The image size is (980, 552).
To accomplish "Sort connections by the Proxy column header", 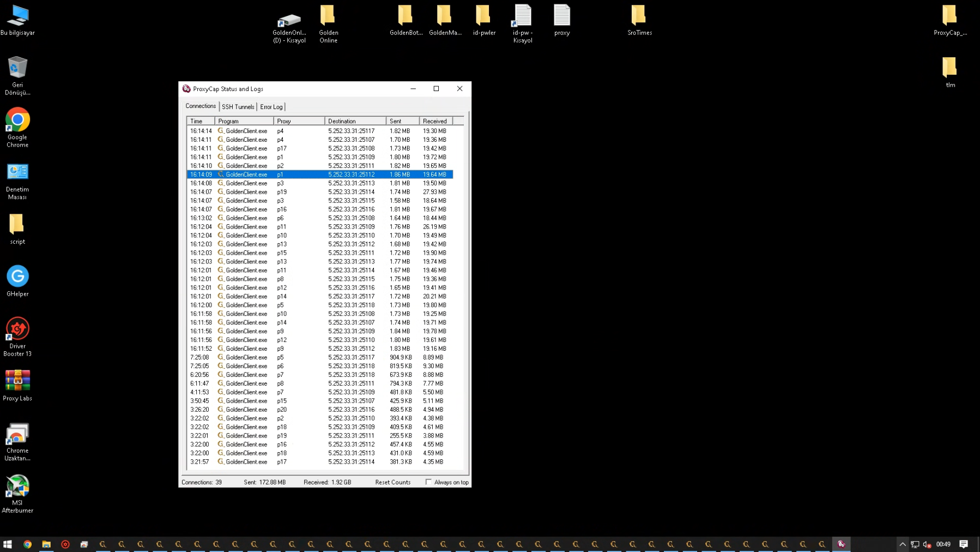I will point(299,121).
